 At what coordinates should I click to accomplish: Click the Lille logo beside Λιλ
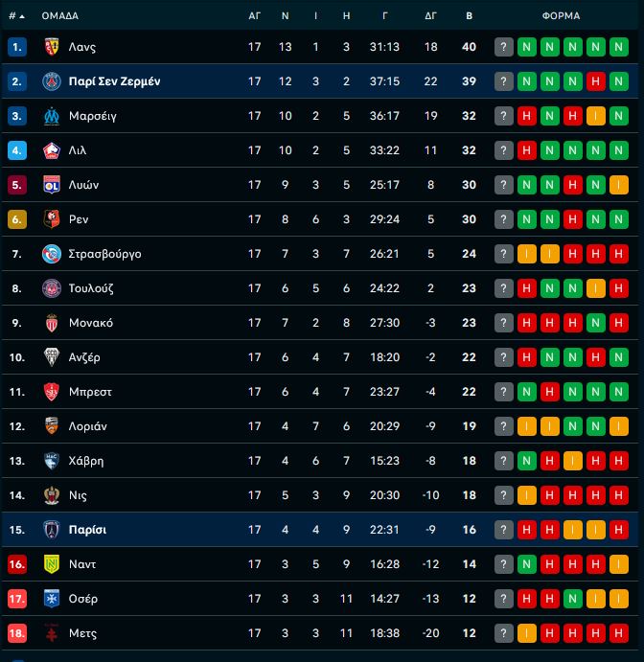tap(52, 150)
